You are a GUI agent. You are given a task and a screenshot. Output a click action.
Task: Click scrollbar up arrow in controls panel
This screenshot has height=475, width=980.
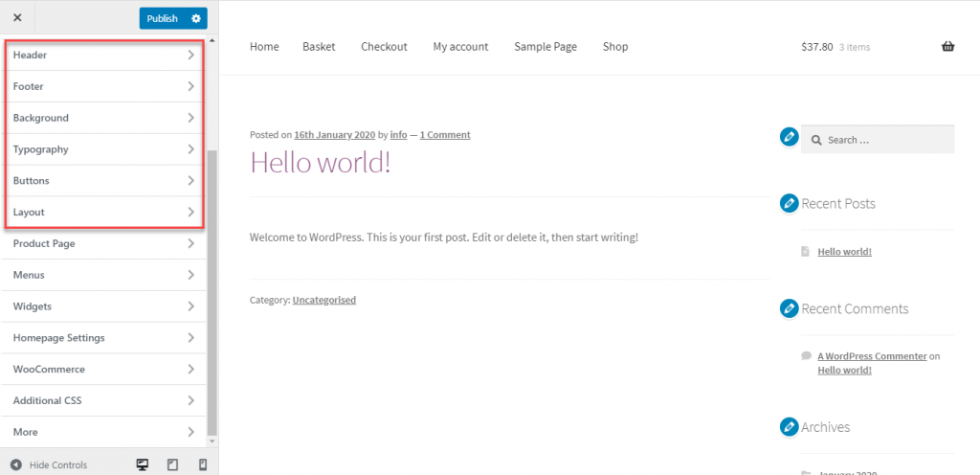(x=212, y=40)
